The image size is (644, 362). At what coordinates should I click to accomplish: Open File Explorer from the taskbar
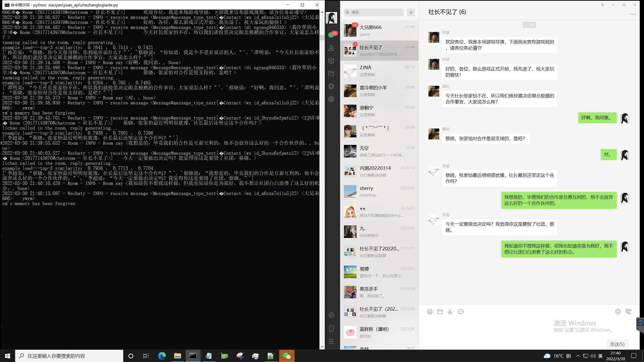(177, 356)
